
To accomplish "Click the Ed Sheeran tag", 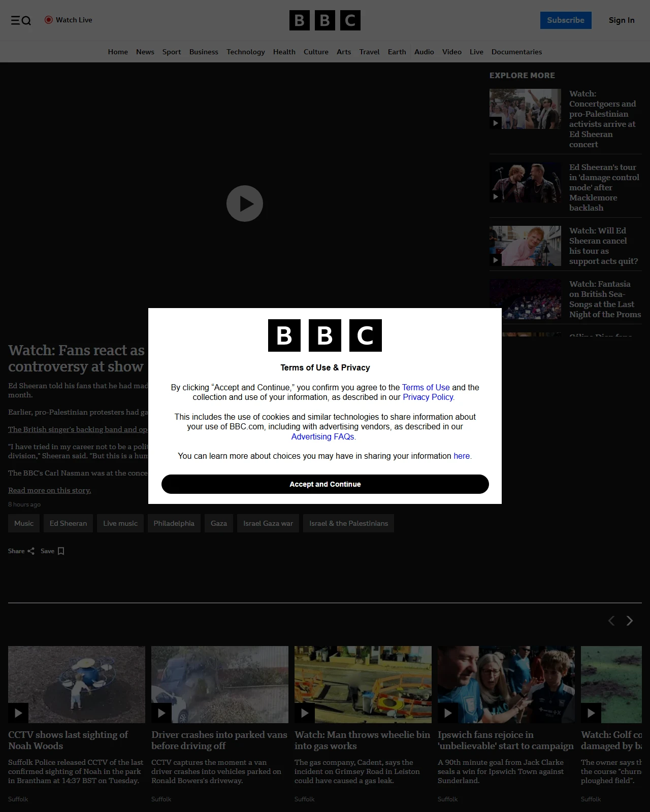I will [x=68, y=523].
